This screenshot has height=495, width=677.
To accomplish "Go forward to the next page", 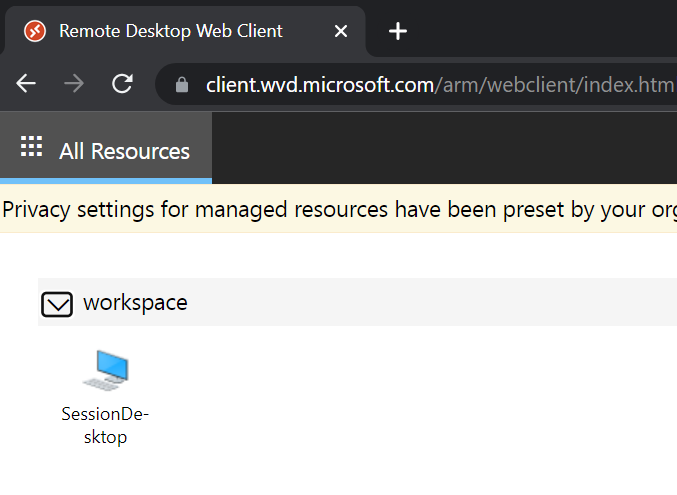I will pyautogui.click(x=74, y=84).
